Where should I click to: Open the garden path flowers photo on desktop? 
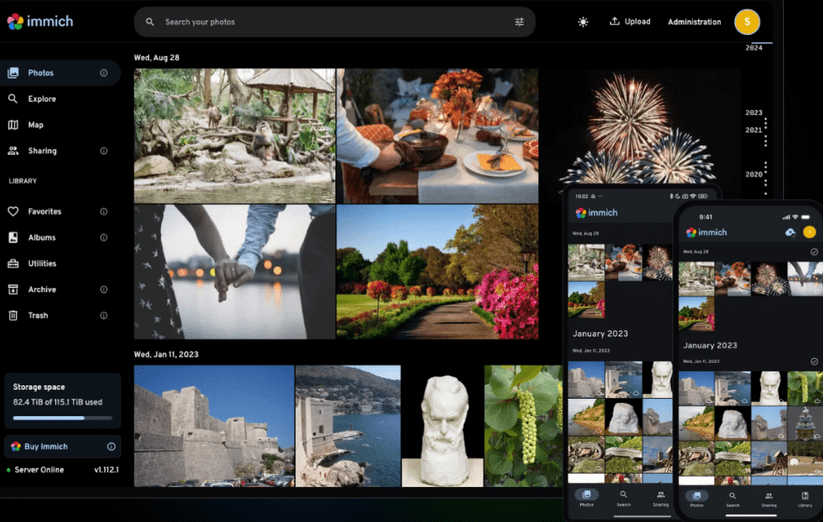pos(437,272)
